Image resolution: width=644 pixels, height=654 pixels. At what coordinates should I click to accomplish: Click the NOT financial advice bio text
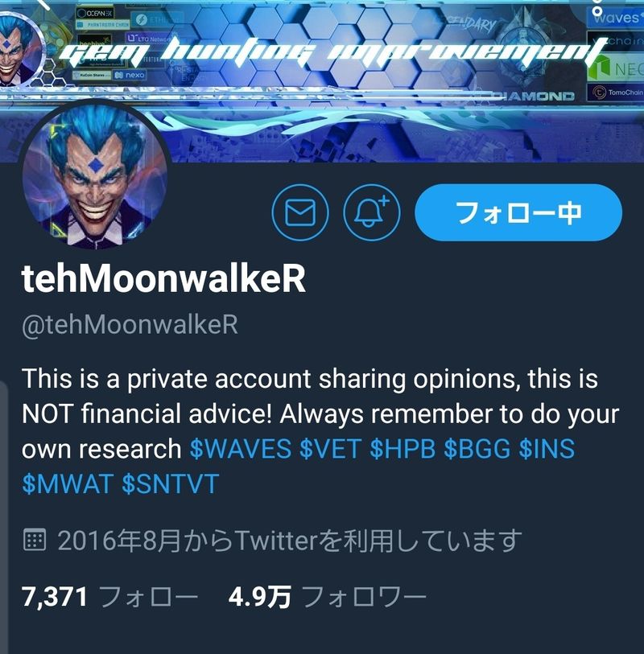pyautogui.click(x=147, y=414)
